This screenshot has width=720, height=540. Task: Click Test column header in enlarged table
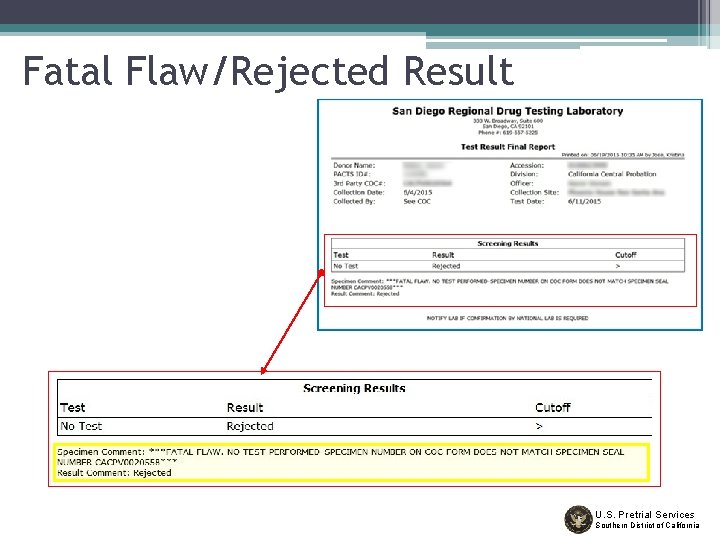[x=73, y=408]
